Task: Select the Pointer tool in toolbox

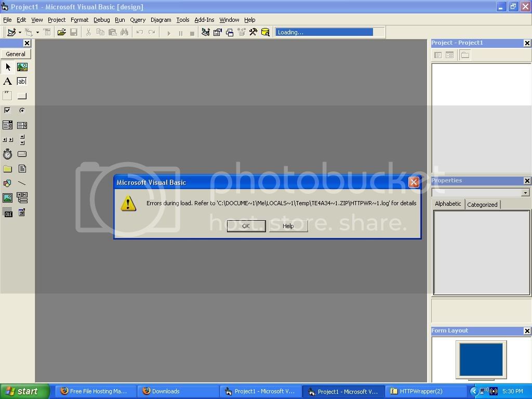Action: [x=8, y=67]
